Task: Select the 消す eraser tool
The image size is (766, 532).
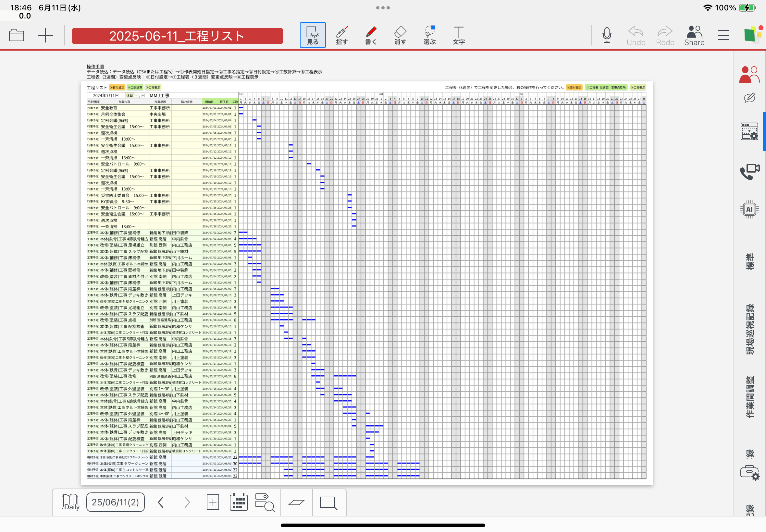Action: coord(400,35)
